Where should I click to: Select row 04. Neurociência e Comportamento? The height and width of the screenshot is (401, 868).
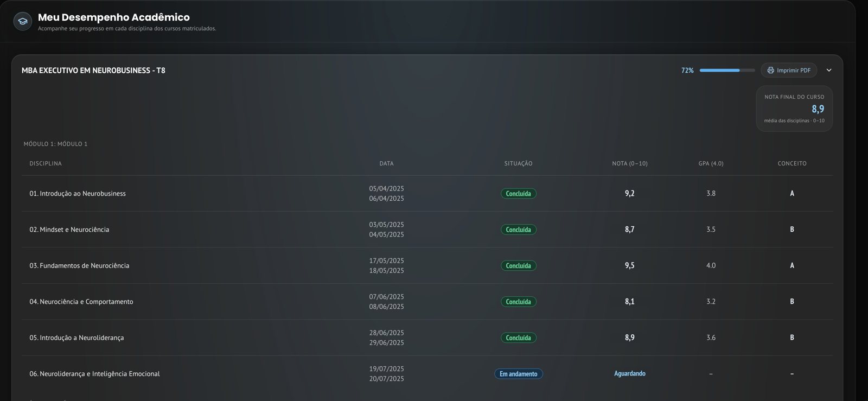(x=427, y=302)
